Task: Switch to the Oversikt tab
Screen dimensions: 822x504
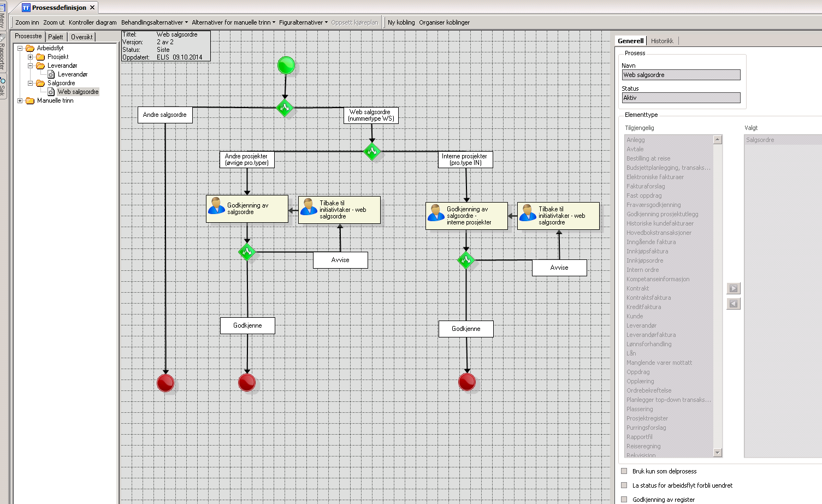Action: coord(82,37)
